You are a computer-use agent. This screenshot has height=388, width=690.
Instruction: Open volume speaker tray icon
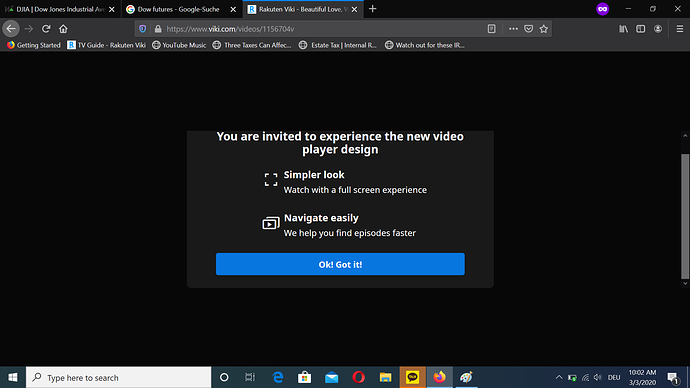(598, 377)
